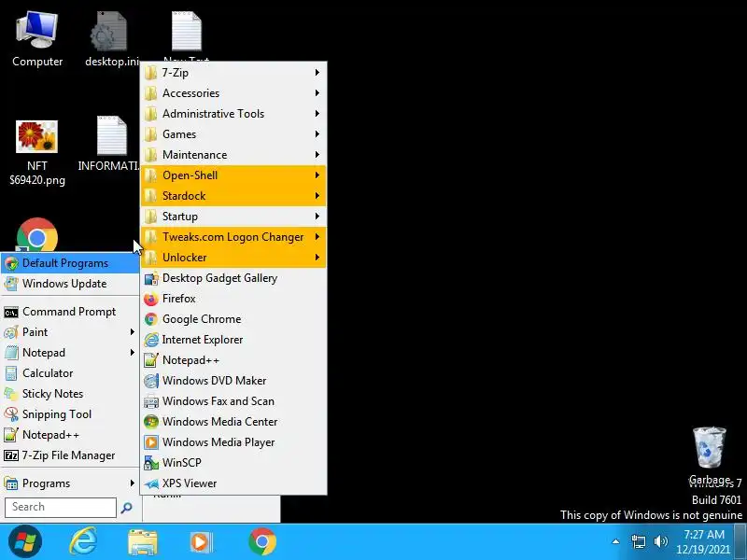The image size is (747, 560).
Task: Click the Google Chrome icon in Programs menu
Action: coord(151,319)
